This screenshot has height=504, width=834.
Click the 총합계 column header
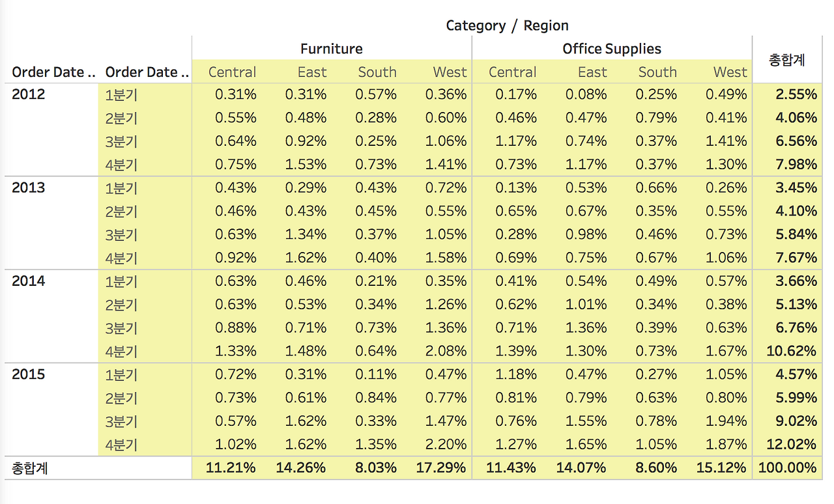point(787,61)
